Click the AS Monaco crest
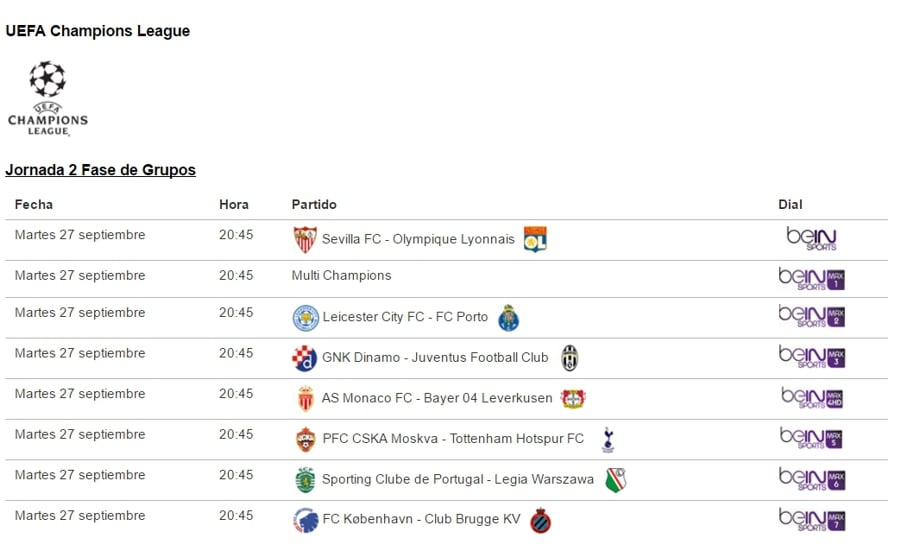Viewport: 900px width, 545px height. click(305, 399)
